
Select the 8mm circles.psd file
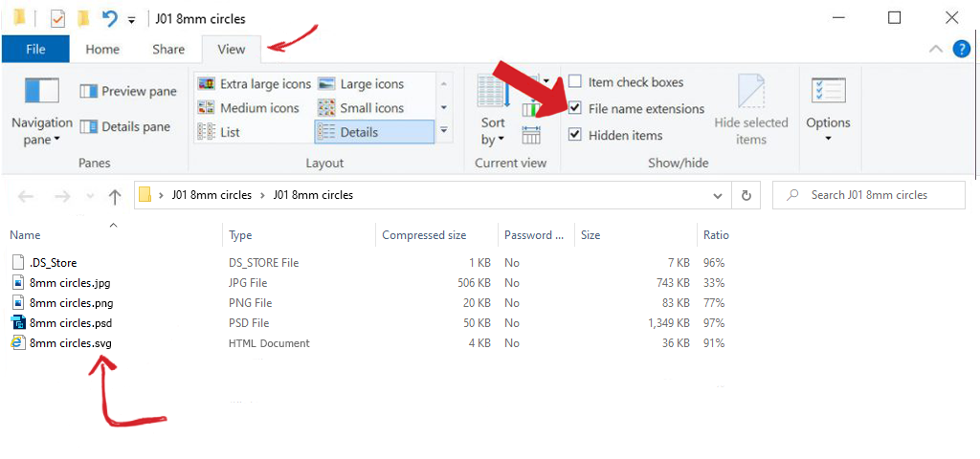tap(71, 323)
